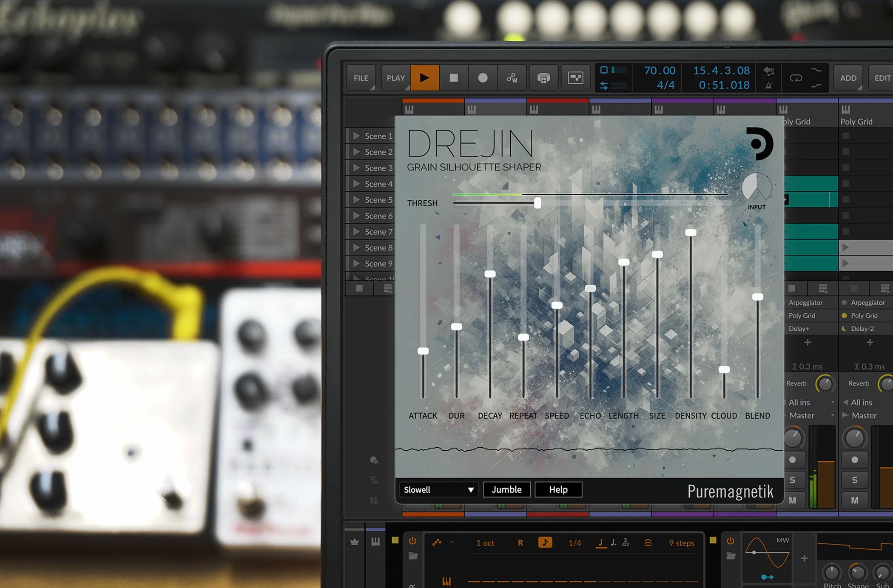Screen dimensions: 893x588
Task: Open the PLAY menu
Action: point(395,78)
